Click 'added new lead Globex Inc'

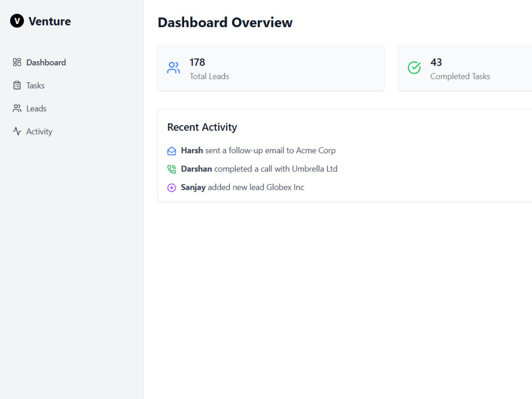tap(256, 187)
